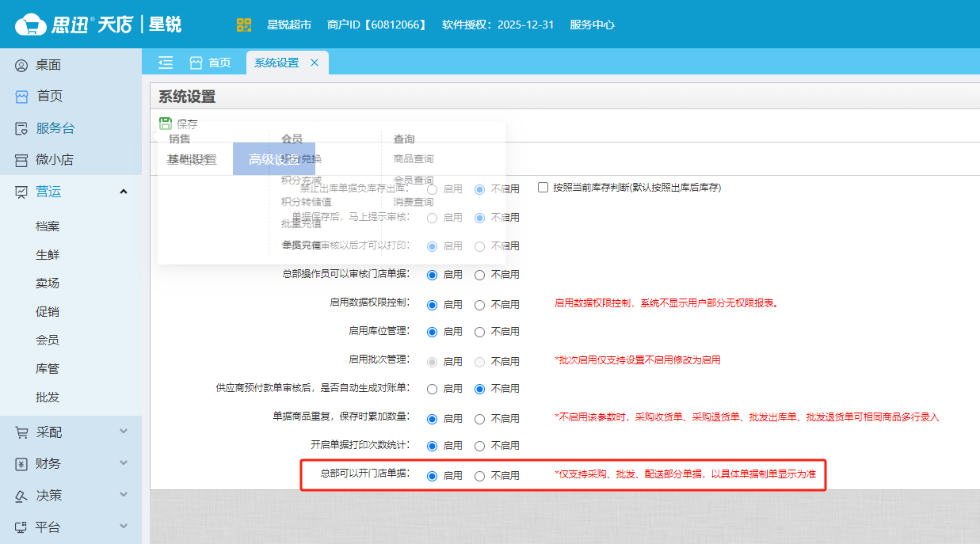
Task: Click 星锐超市 store name in header
Action: 289,25
